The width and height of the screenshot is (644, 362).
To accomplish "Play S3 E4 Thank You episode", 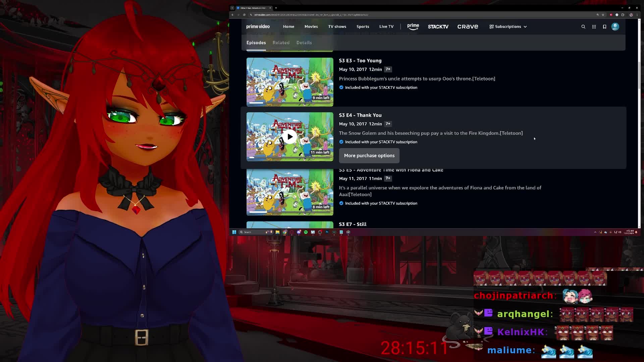I will (290, 137).
